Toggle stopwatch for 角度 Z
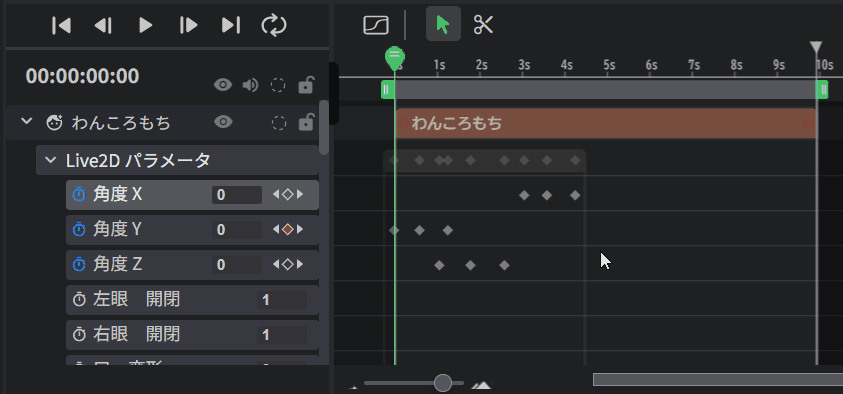Screen dimensions: 843x394 click(x=79, y=264)
